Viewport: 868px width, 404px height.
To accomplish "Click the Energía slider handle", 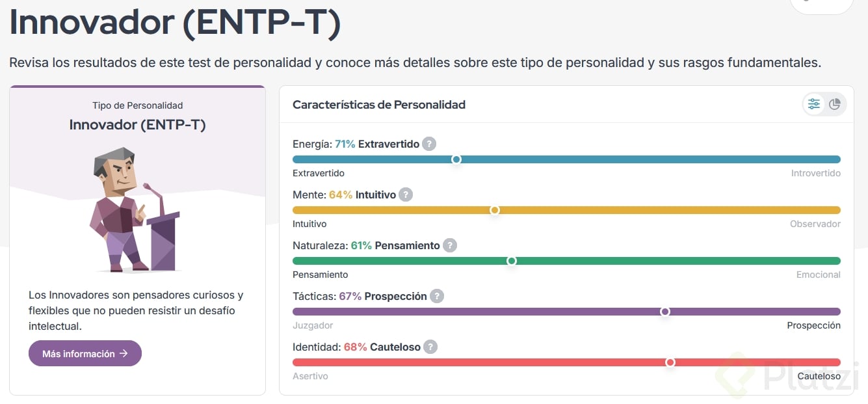I will [456, 159].
